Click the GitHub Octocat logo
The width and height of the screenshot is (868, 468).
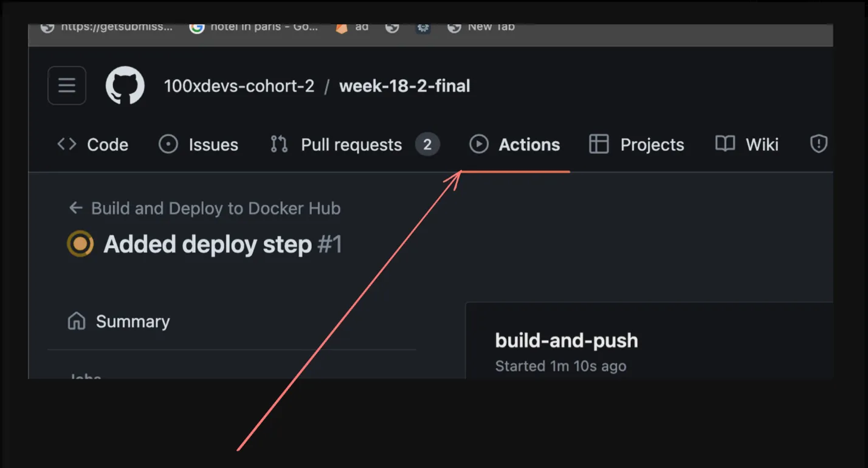pyautogui.click(x=125, y=86)
